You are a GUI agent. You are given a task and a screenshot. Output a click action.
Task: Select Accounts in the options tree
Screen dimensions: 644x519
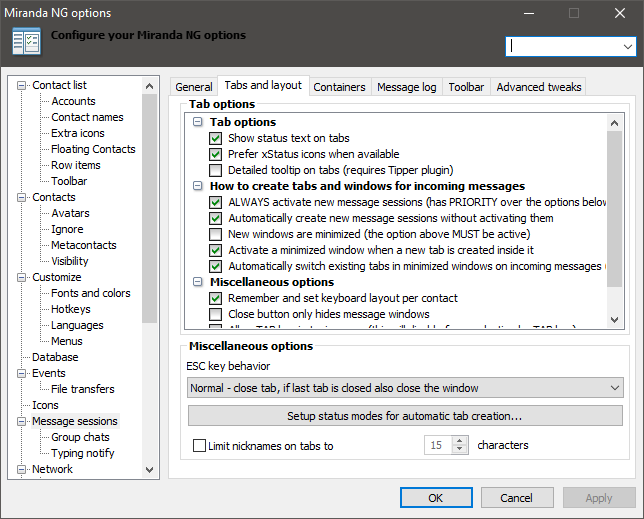tap(73, 101)
